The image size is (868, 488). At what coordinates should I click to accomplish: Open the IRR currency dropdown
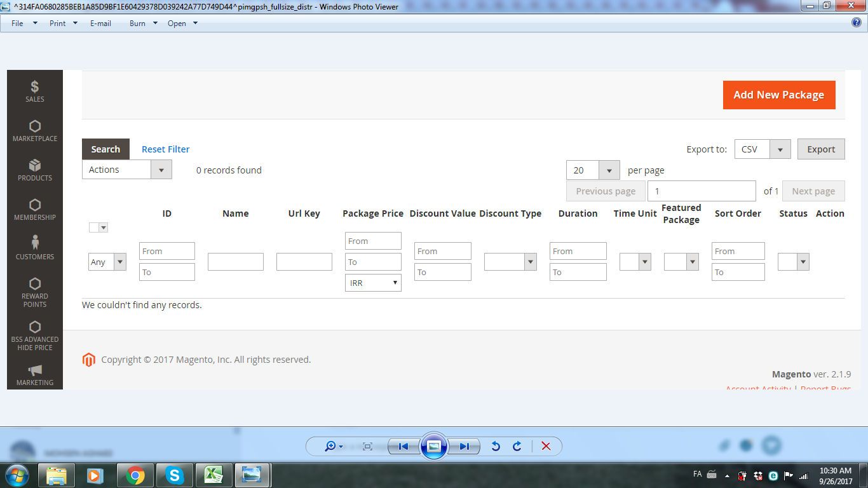pos(373,283)
